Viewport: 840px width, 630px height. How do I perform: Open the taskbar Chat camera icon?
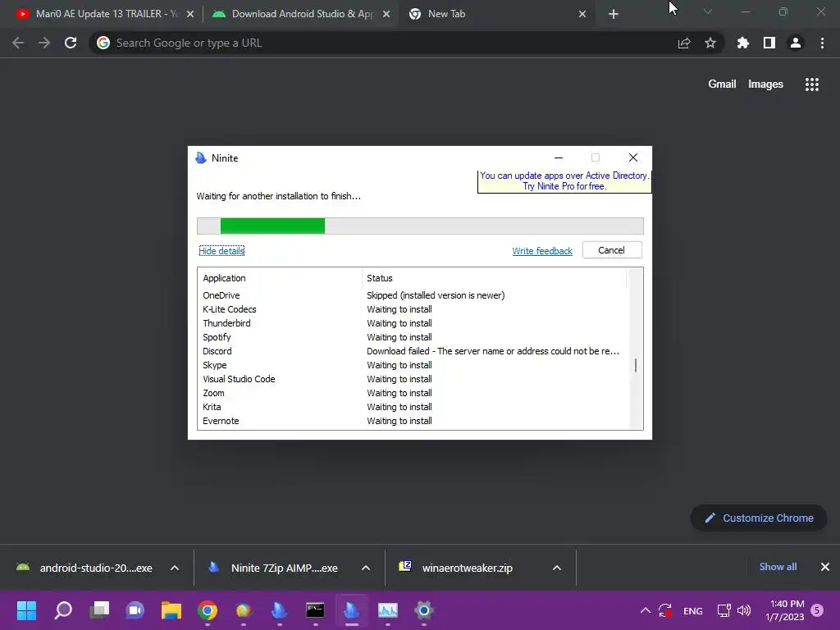point(135,610)
